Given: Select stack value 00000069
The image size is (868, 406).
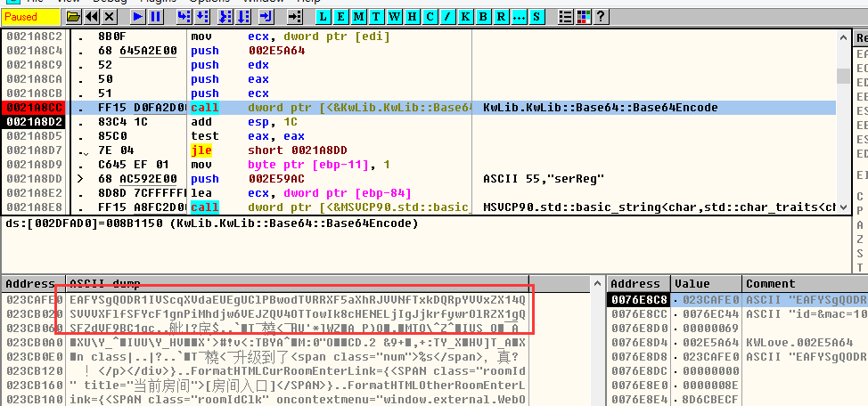Looking at the screenshot, I should pyautogui.click(x=710, y=328).
